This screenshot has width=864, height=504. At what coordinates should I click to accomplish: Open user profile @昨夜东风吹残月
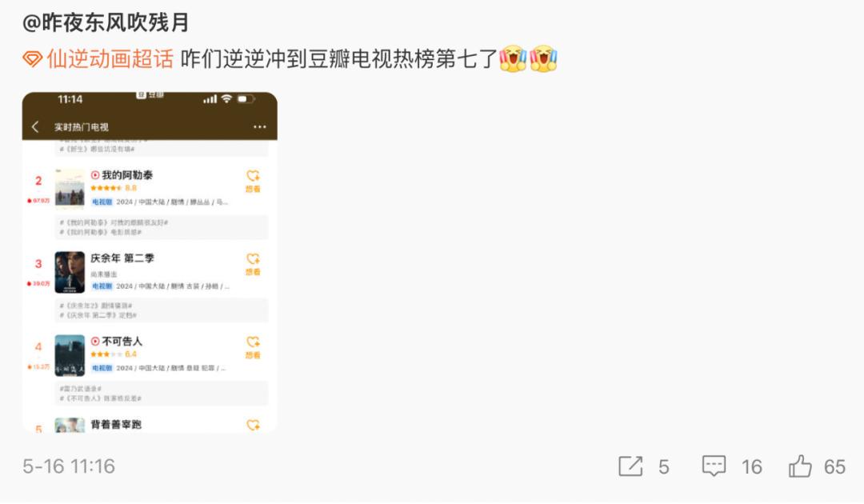point(106,22)
